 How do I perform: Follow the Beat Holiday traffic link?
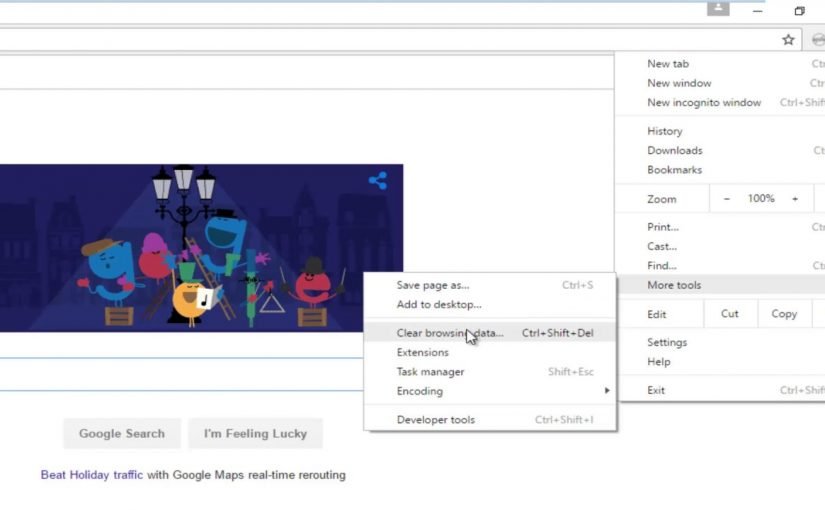(92, 475)
